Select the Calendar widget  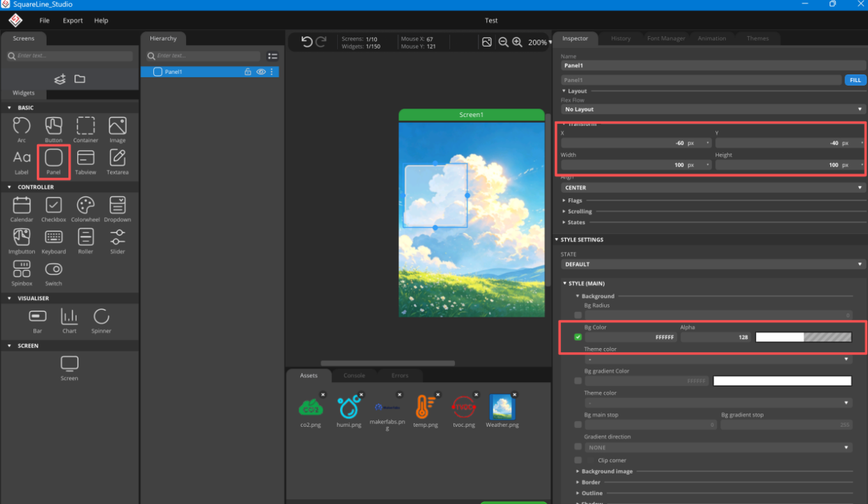(x=22, y=209)
